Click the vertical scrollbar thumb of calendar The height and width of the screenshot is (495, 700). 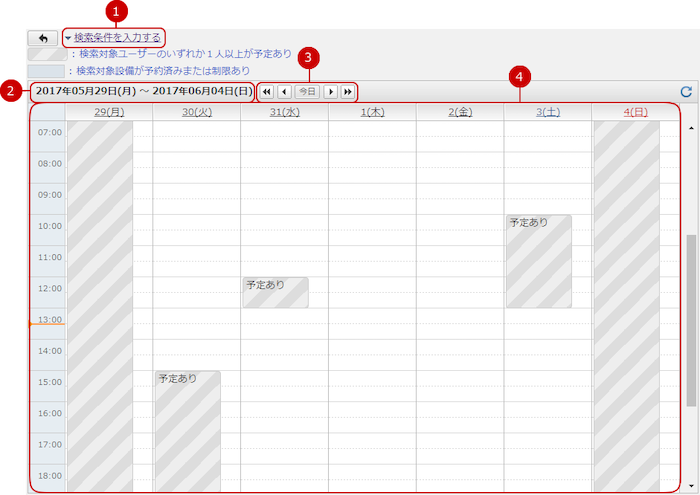691,320
